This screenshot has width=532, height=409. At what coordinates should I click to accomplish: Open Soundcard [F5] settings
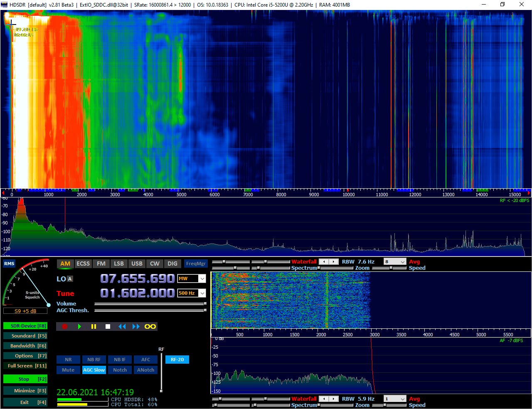click(25, 336)
